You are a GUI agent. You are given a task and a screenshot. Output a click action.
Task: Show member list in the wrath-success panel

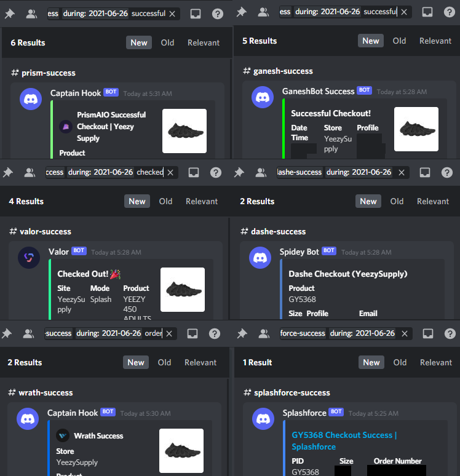pos(28,333)
